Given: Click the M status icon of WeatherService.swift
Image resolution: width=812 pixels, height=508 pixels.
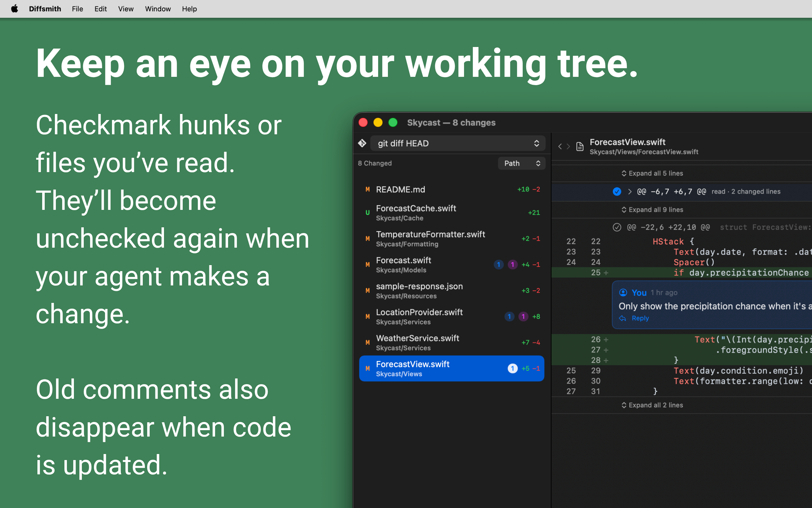Looking at the screenshot, I should click(368, 343).
